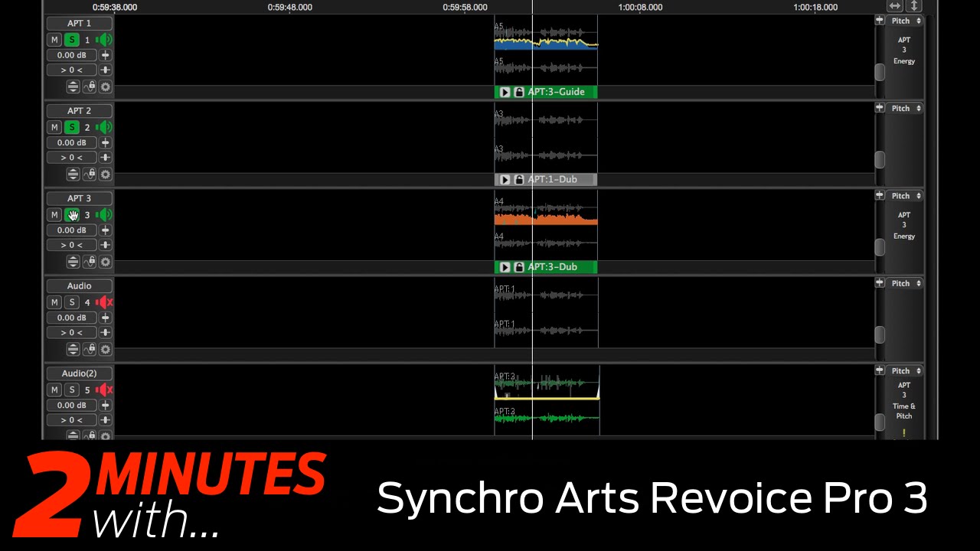Click the lock icon on APT:3-Guide bar
Viewport: 980px width, 551px height.
(x=519, y=92)
